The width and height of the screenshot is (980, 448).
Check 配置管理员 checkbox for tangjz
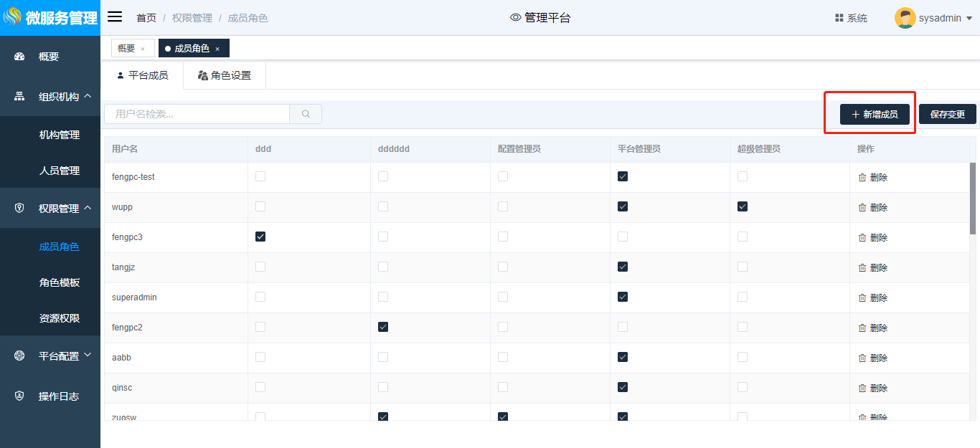point(503,267)
